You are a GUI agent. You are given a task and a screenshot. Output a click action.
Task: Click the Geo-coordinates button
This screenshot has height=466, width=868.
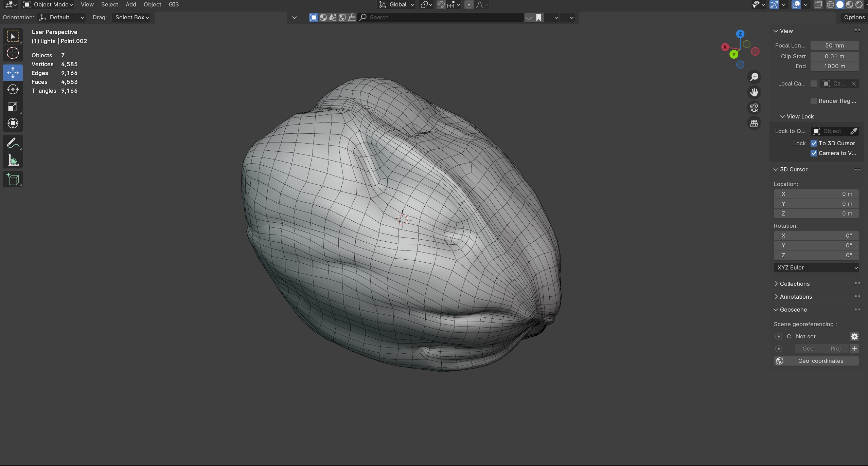[816, 361]
